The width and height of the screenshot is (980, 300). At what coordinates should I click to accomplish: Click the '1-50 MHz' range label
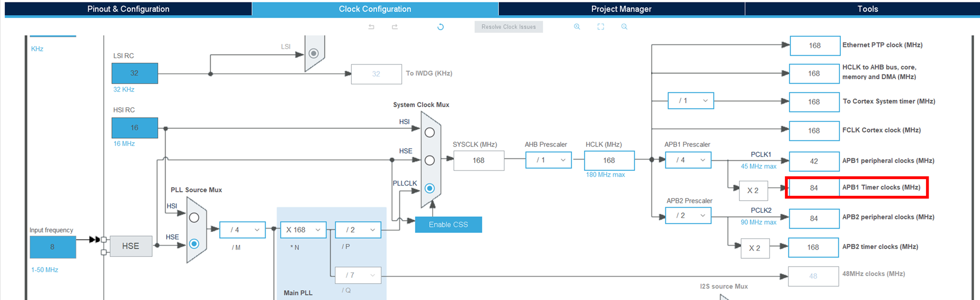coord(45,270)
